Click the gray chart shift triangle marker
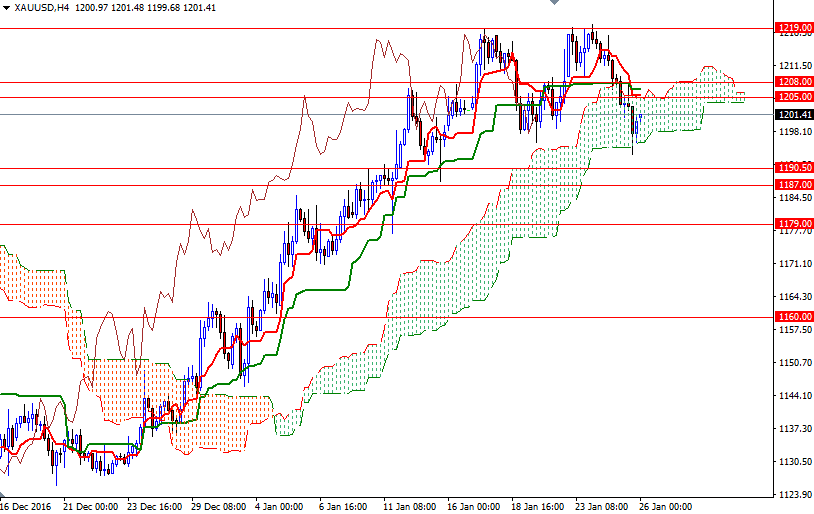814x514 pixels. (x=556, y=4)
